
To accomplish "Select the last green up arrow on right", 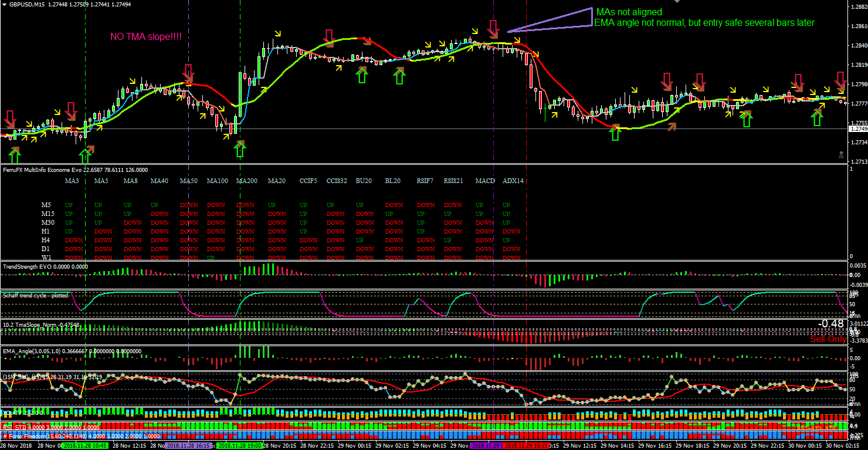I will pos(817,118).
